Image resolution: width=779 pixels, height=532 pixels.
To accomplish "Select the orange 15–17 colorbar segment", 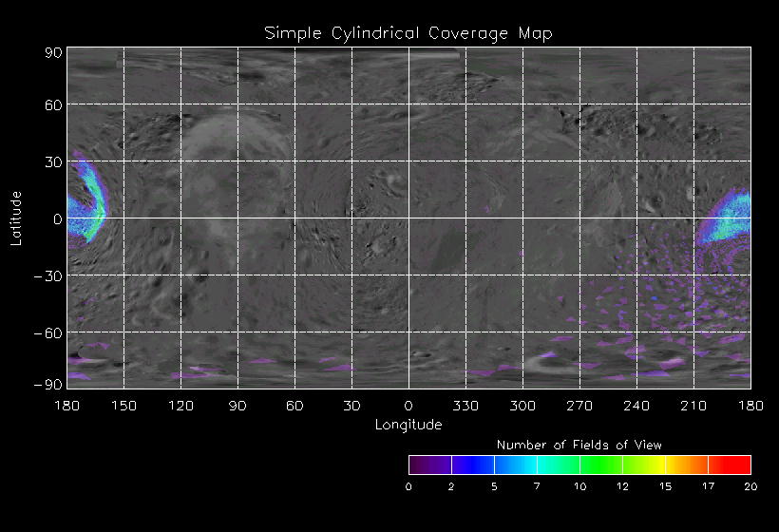I will [687, 465].
